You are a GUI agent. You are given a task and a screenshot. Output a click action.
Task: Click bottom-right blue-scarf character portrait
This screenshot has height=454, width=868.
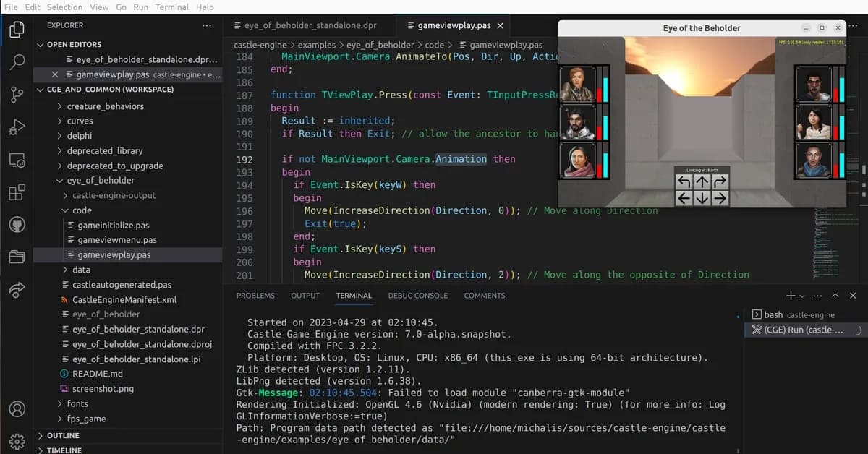point(812,160)
